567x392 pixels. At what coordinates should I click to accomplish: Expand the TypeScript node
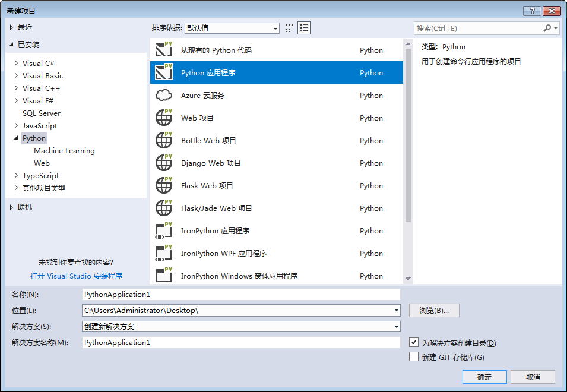pyautogui.click(x=16, y=175)
